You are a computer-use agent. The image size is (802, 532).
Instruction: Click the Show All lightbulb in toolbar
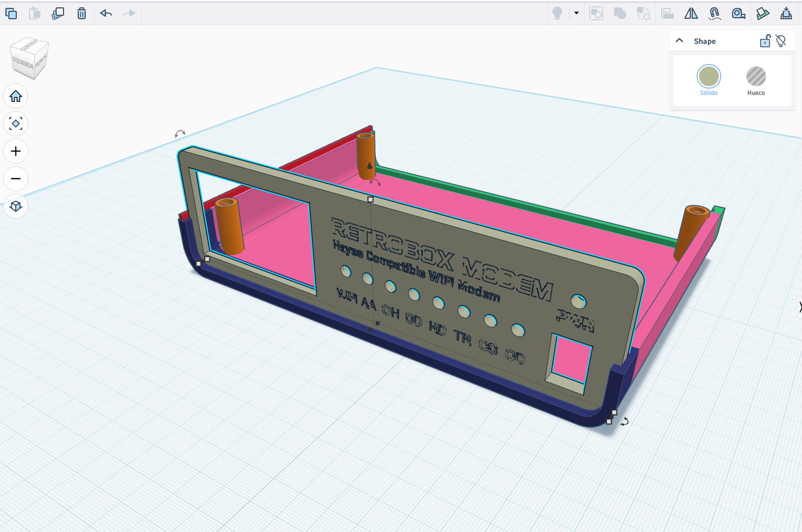pos(557,13)
